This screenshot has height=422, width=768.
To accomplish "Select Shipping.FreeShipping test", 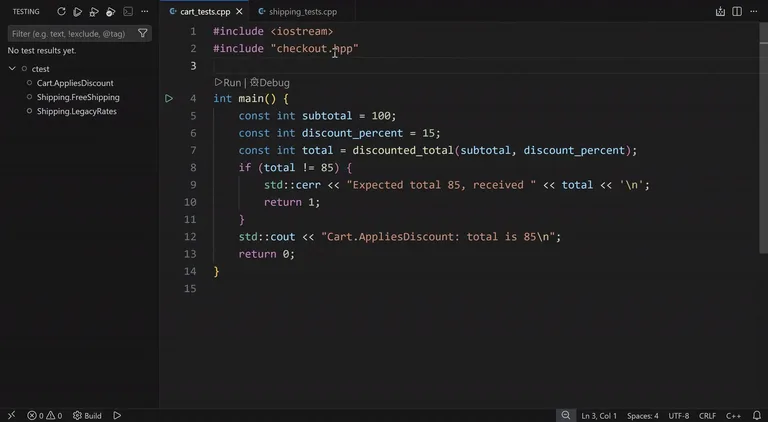I will [78, 97].
